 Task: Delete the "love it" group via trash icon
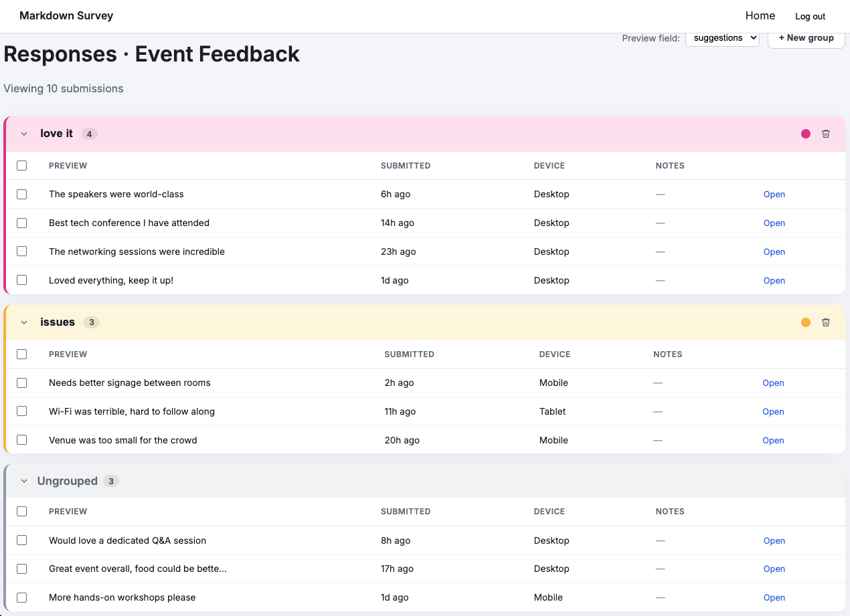(825, 133)
